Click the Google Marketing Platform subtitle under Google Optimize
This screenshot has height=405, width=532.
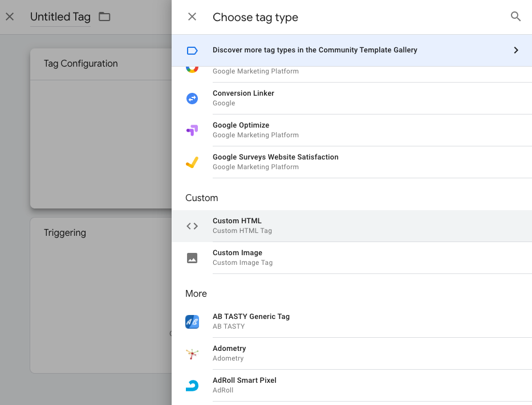[x=255, y=135]
